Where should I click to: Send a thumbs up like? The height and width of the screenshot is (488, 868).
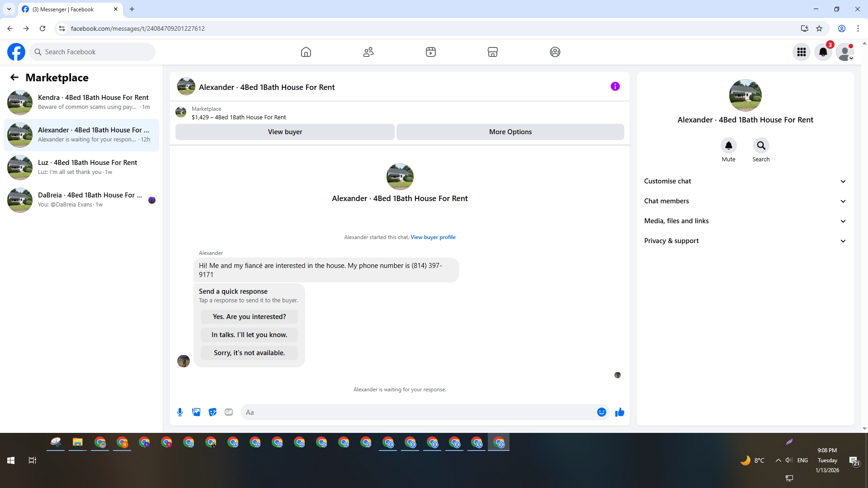tap(619, 412)
